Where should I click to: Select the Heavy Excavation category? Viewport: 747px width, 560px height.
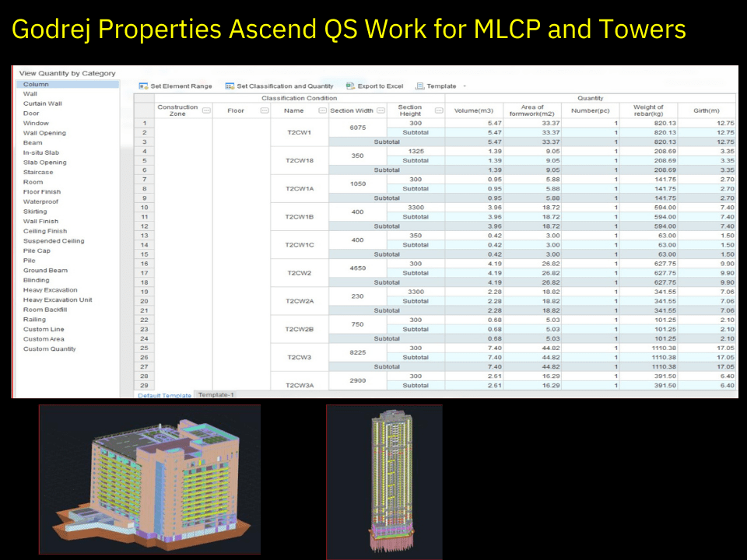click(x=50, y=290)
